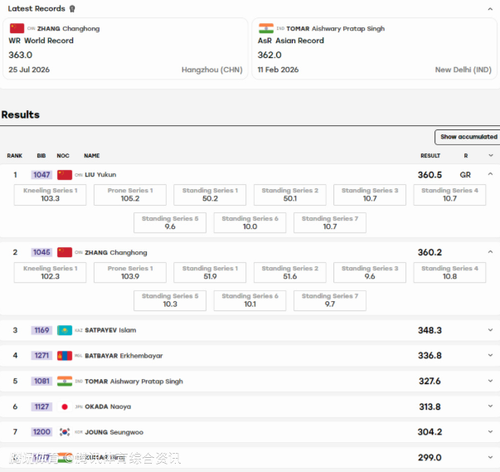Select SATPAYEV Islam athlete name
The width and height of the screenshot is (500, 472).
pos(110,330)
